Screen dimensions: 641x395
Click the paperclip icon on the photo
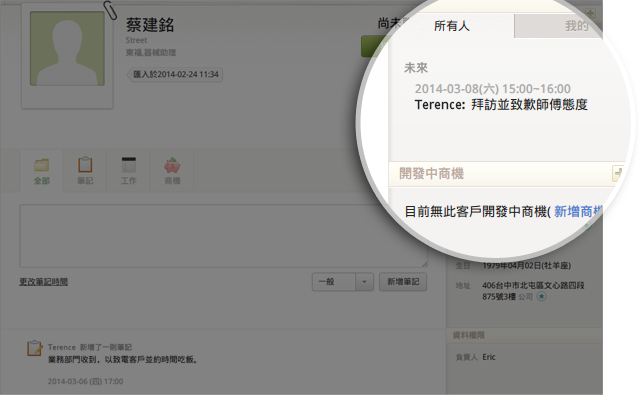click(110, 10)
